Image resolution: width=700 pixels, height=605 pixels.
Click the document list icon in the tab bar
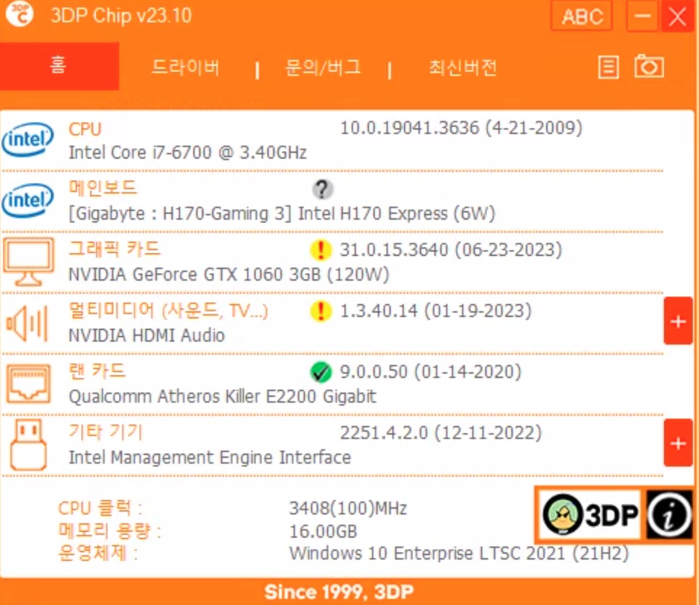click(608, 67)
